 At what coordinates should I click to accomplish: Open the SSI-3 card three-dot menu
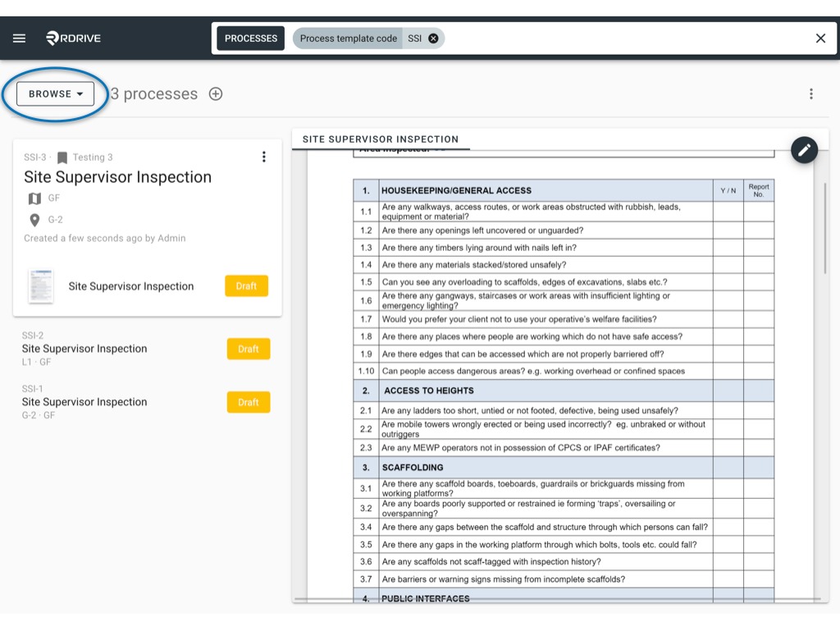(263, 157)
